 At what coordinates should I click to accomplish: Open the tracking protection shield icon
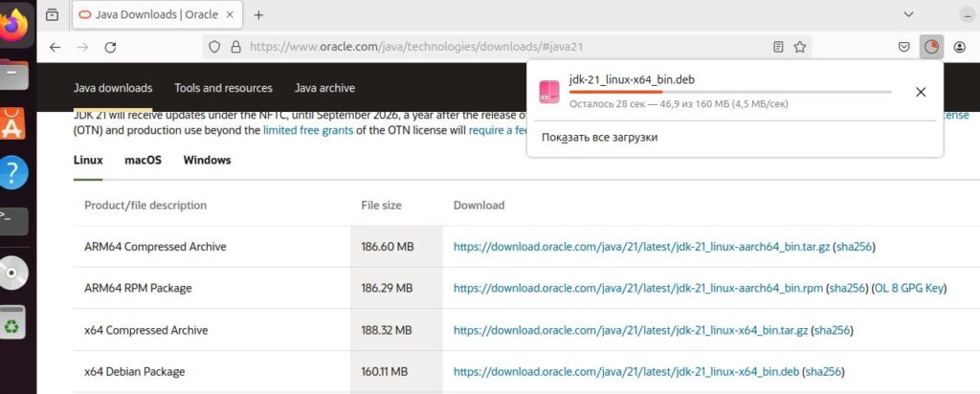coord(214,47)
